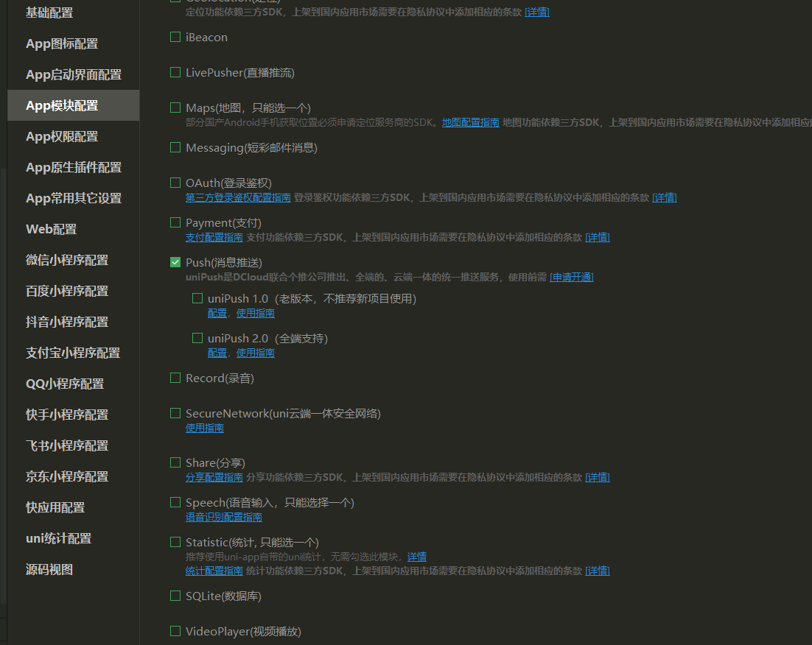Enable OAuth(登录鉴权) checkbox
The image size is (812, 645).
[175, 182]
